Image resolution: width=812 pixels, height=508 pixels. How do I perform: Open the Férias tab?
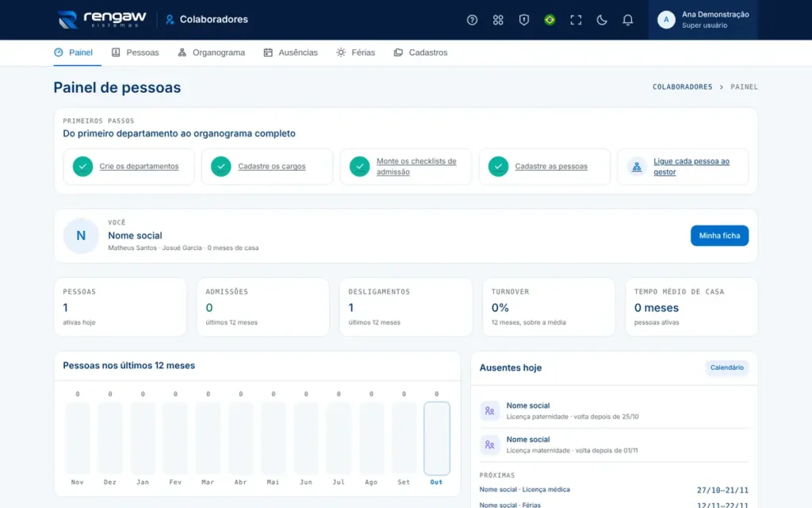pos(355,52)
